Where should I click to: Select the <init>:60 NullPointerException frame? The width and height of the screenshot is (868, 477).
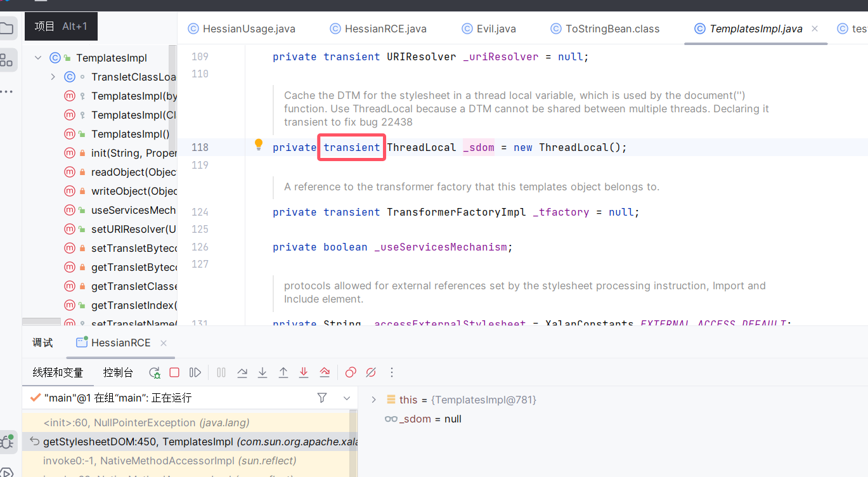coord(185,422)
